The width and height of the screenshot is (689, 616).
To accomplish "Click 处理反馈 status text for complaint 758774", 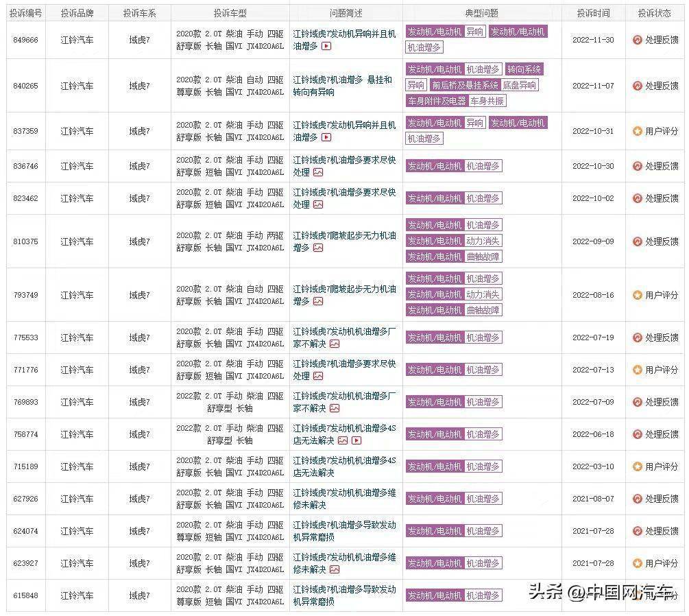I will coord(662,434).
